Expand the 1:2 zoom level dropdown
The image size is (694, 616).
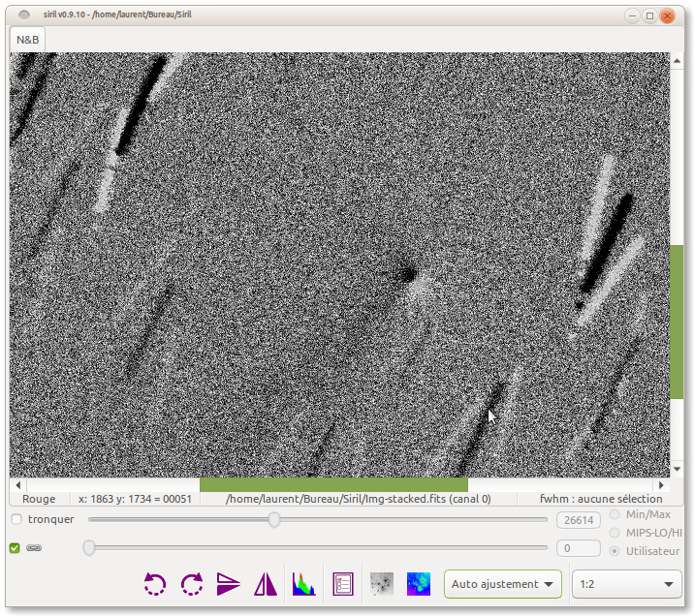(628, 584)
